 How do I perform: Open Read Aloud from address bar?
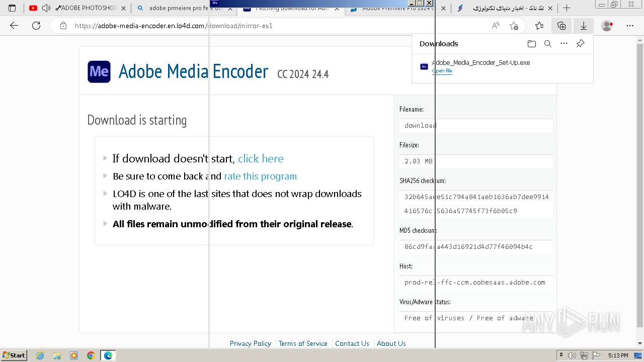pyautogui.click(x=496, y=26)
